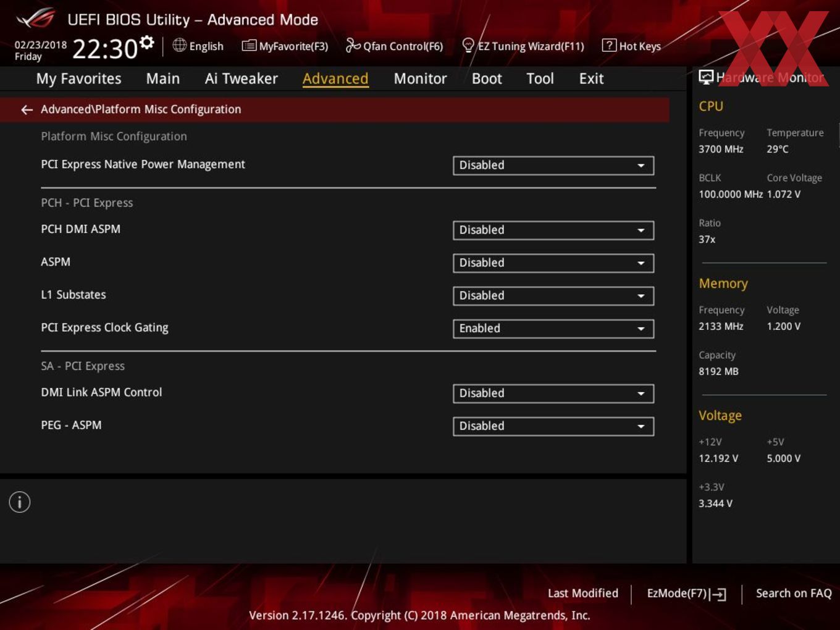Click the EzMode exit arrow icon
840x630 pixels.
click(718, 594)
